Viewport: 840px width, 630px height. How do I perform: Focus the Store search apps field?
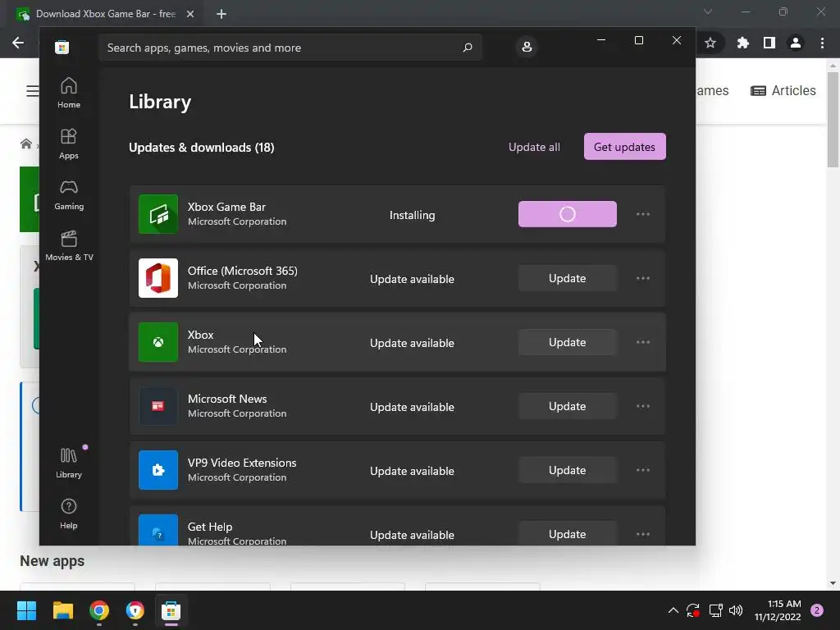(290, 47)
